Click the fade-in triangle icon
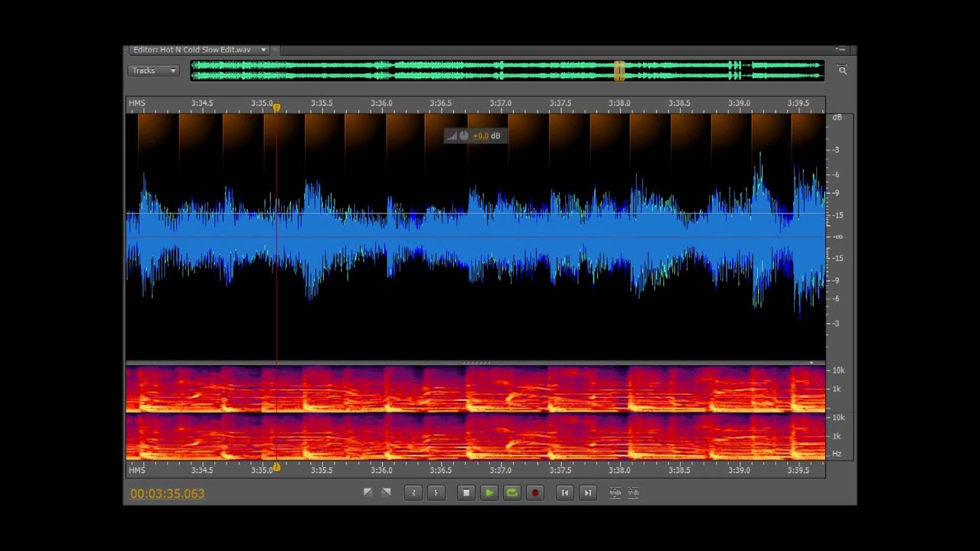This screenshot has height=551, width=980. tap(367, 492)
